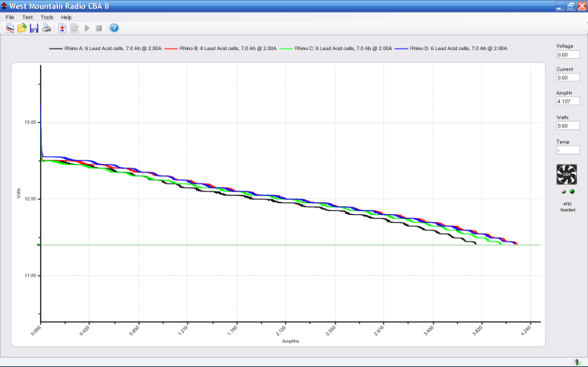Viewport: 588px width, 367px height.
Task: Open the Help menu
Action: pos(67,16)
